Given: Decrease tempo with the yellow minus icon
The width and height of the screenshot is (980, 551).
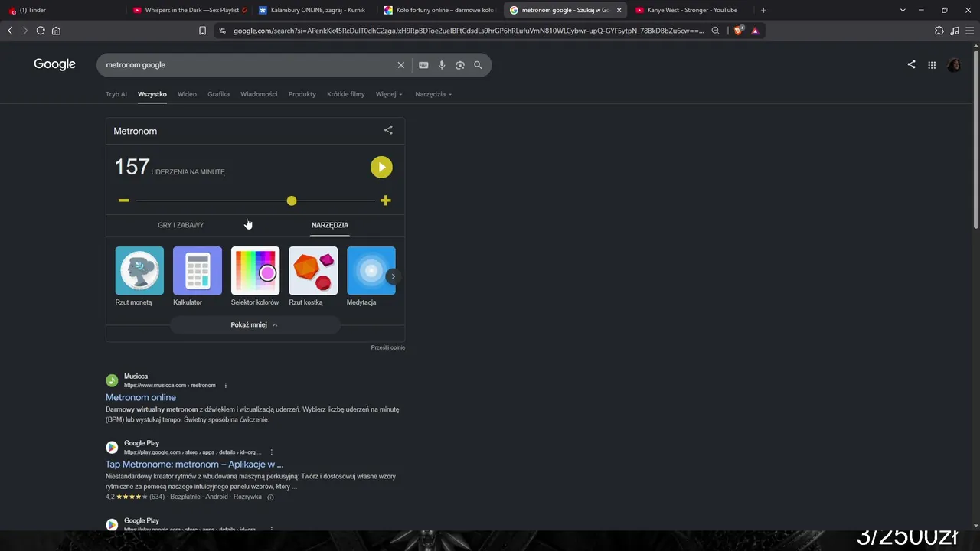Looking at the screenshot, I should tap(124, 201).
